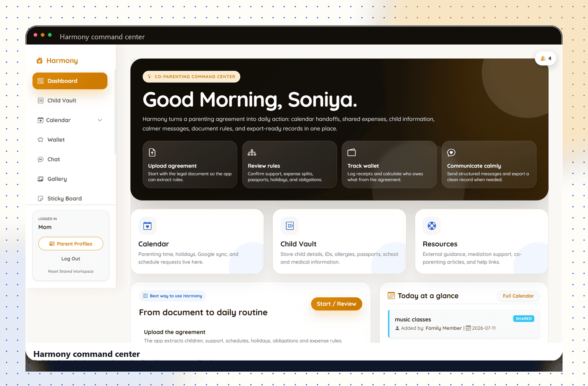588x386 pixels.
Task: Open notifications bell with 4 alerts
Action: 545,59
